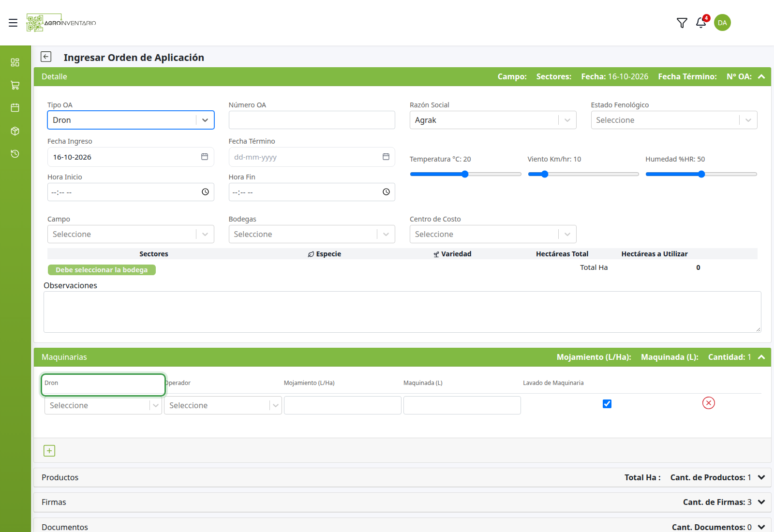
Task: Add a machinery row with plus icon
Action: pyautogui.click(x=49, y=451)
